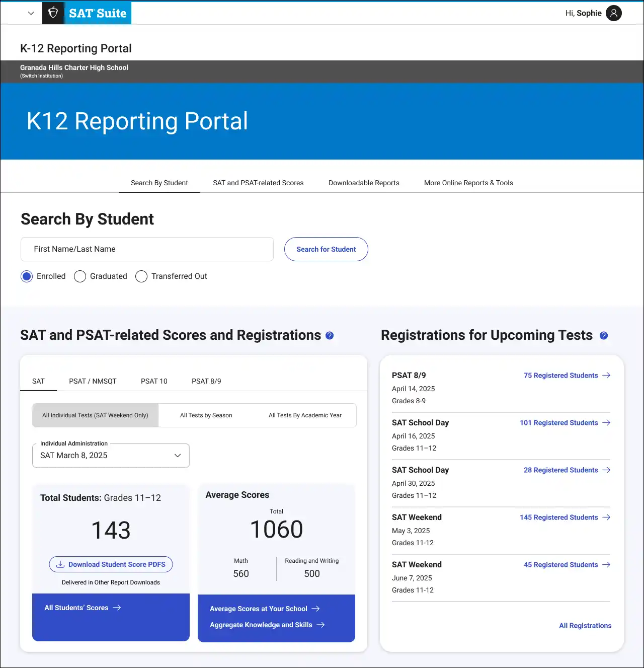The image size is (644, 668).
Task: Switch to Search By Student tab
Action: click(159, 183)
